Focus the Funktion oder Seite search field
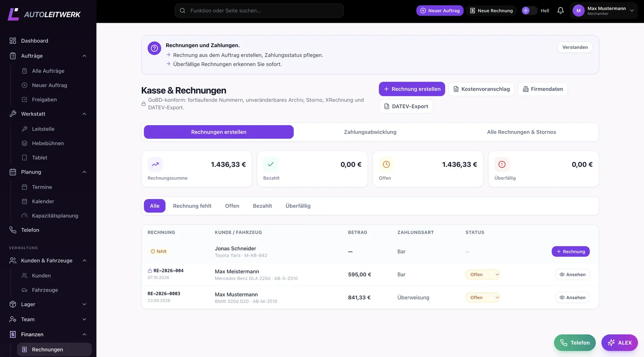This screenshot has width=644, height=357. pyautogui.click(x=259, y=11)
